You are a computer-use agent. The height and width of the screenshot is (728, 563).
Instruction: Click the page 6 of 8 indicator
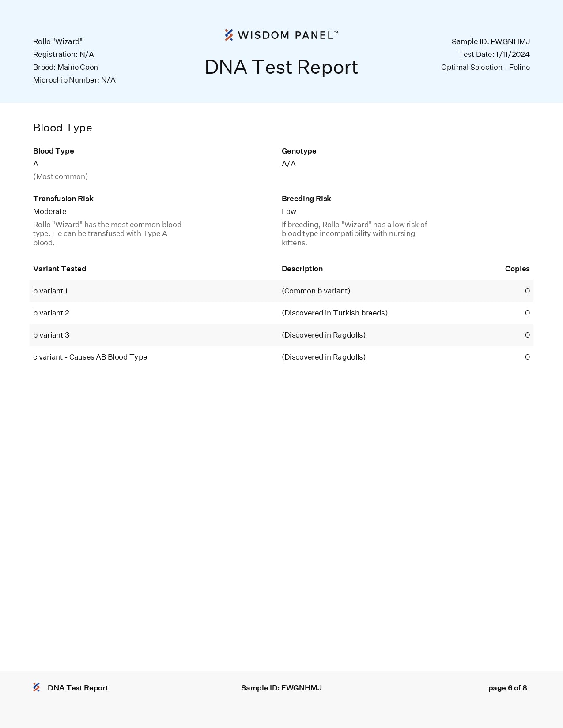pos(507,688)
